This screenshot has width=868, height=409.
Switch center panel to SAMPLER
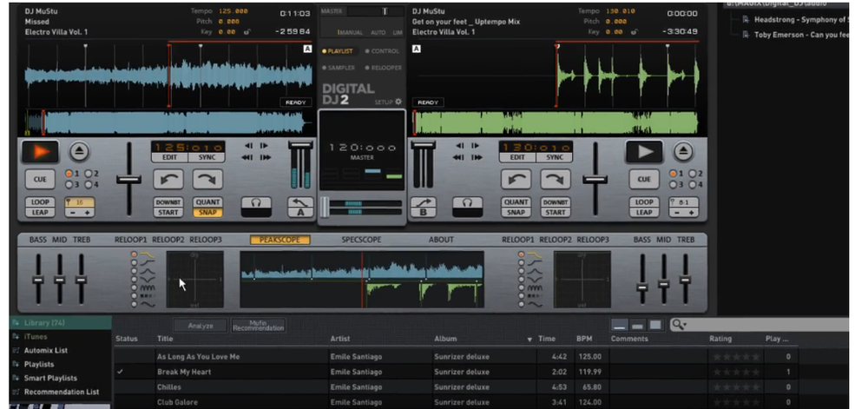click(339, 68)
